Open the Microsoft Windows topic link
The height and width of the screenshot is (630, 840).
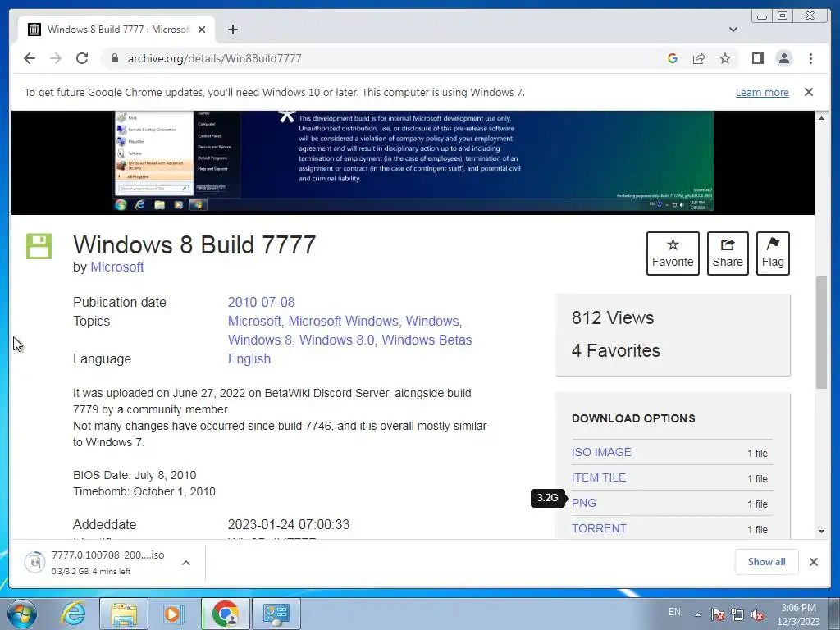(345, 321)
